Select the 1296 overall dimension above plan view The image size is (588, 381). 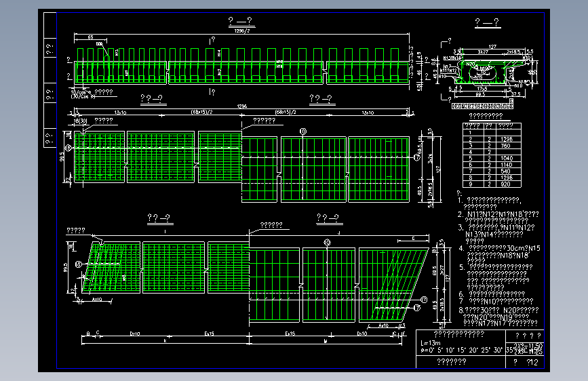242,106
